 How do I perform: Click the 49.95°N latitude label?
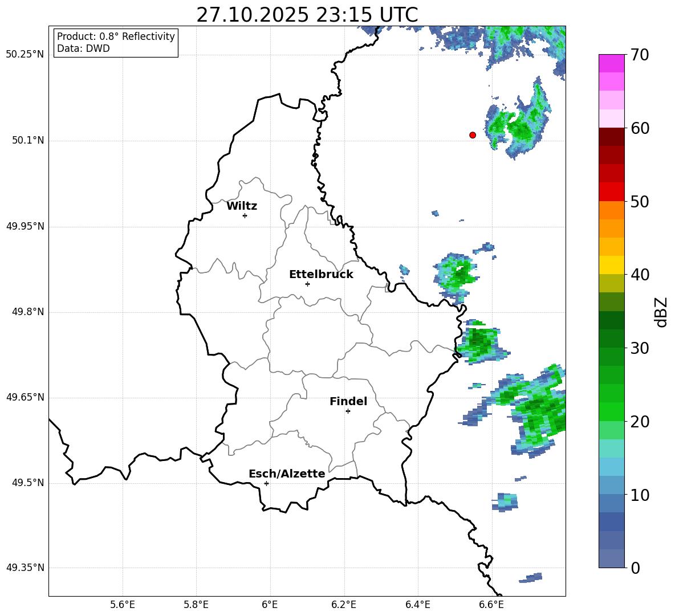[x=25, y=226]
